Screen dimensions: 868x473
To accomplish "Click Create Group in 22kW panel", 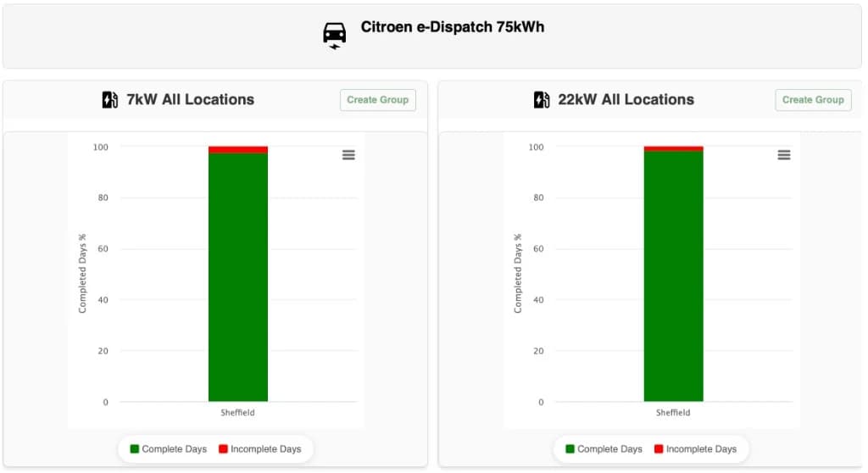I will pyautogui.click(x=813, y=100).
